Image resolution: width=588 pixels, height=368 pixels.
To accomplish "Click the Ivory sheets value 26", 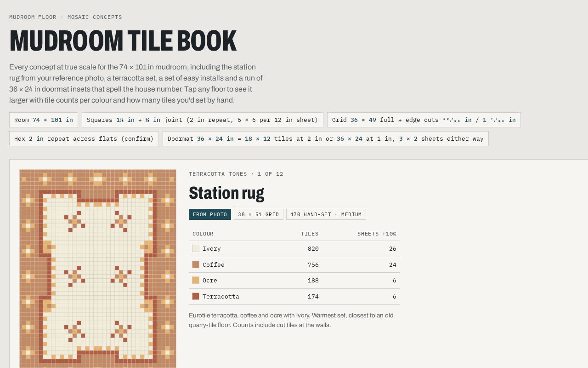I will 393,248.
